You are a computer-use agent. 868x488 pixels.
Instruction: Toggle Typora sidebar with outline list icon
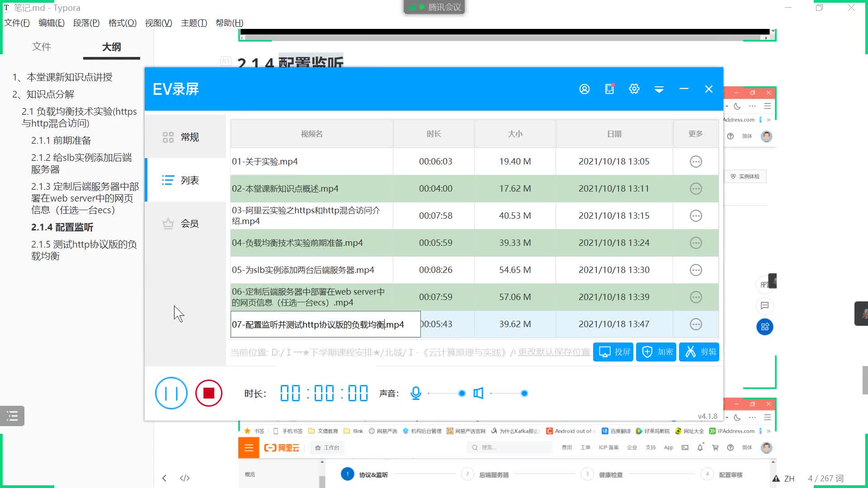pos(12,416)
